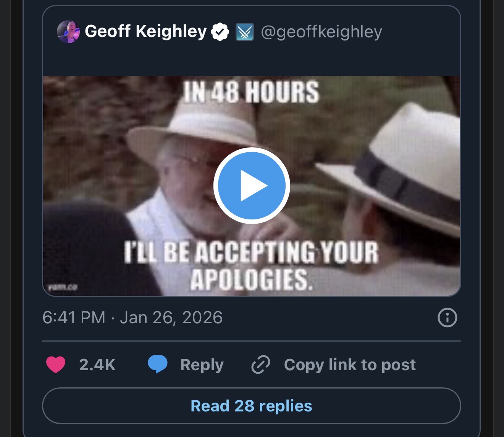Click the chain link icon
The height and width of the screenshot is (437, 504).
[x=261, y=364]
